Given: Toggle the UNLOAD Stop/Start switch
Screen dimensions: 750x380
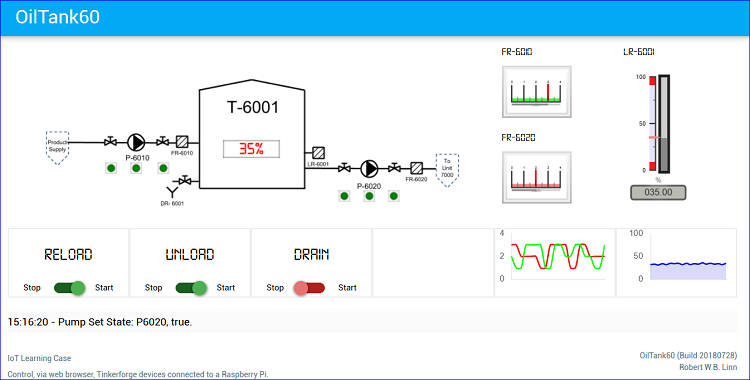Looking at the screenshot, I should [x=191, y=288].
